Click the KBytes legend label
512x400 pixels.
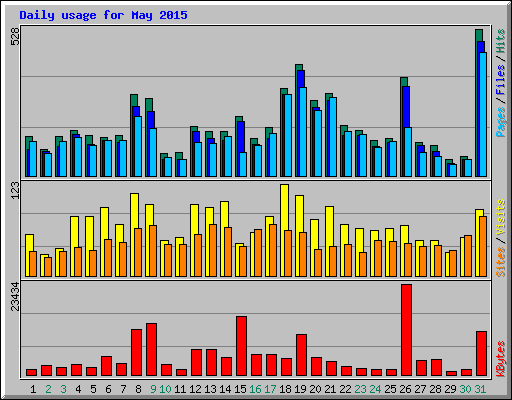pos(501,359)
